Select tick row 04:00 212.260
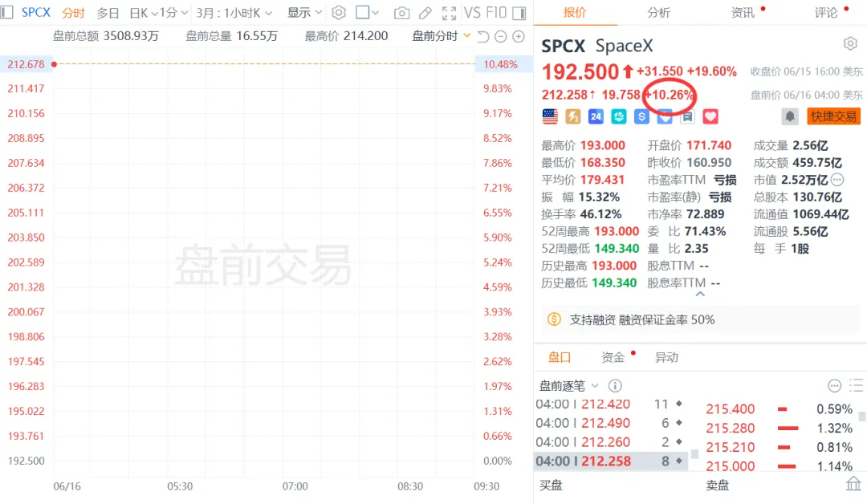This screenshot has width=867, height=504. click(x=610, y=442)
